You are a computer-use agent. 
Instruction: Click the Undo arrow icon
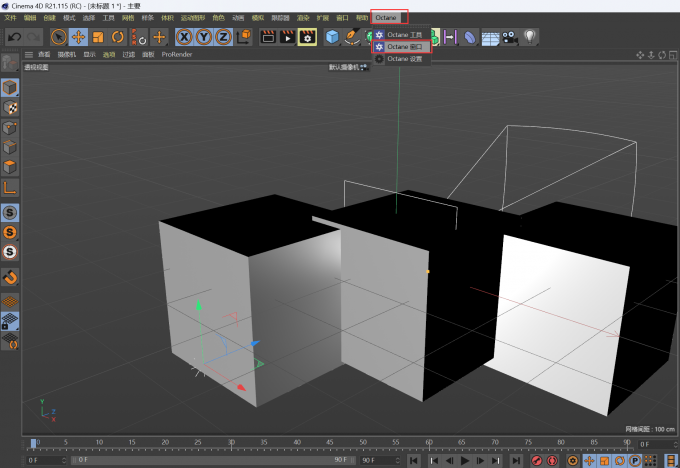14,37
